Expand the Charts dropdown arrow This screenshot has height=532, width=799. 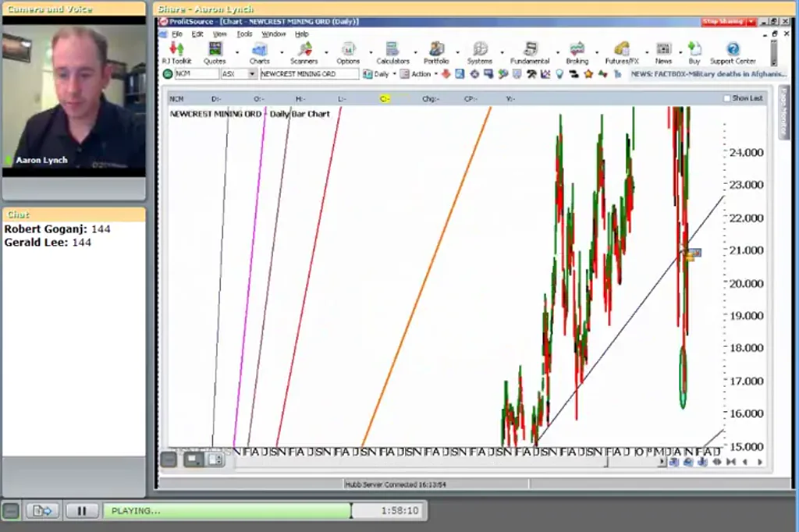point(282,52)
